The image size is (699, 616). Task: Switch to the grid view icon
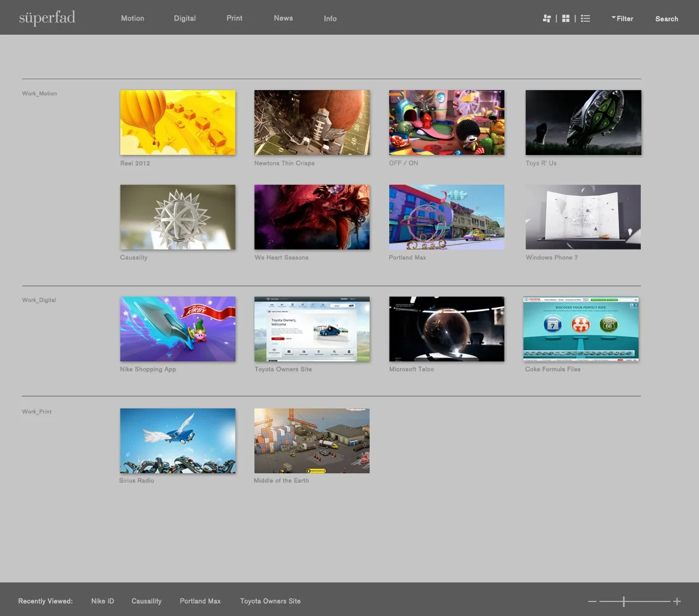(x=566, y=18)
